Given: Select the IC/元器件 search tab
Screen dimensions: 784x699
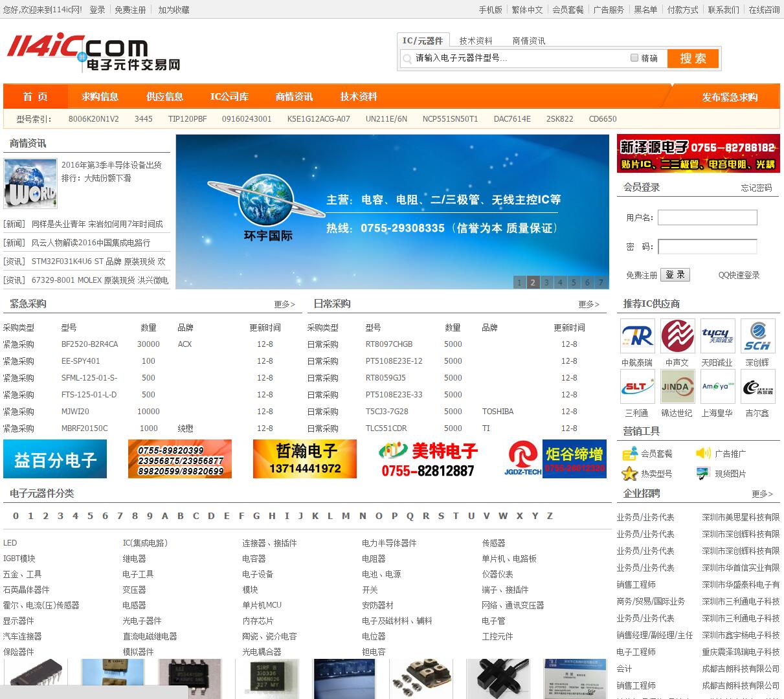Looking at the screenshot, I should (x=423, y=41).
